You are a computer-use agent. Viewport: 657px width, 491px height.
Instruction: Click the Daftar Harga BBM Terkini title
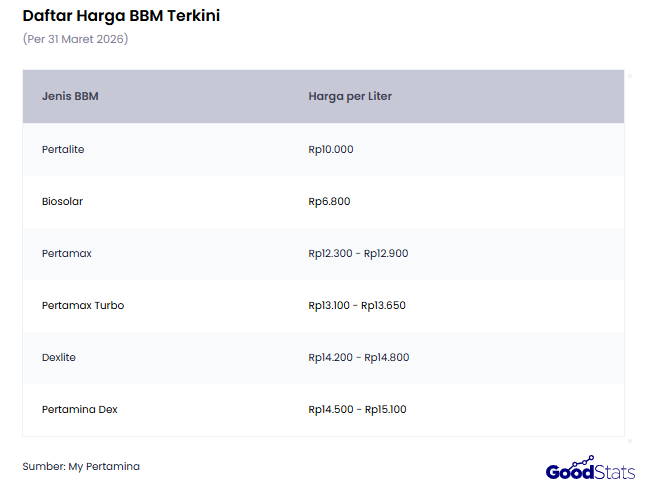(121, 16)
